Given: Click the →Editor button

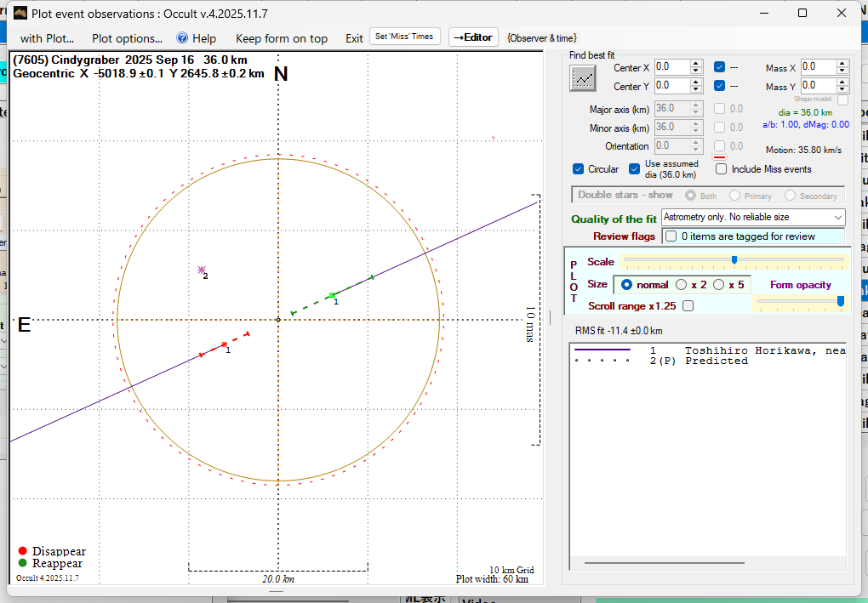Looking at the screenshot, I should click(472, 37).
